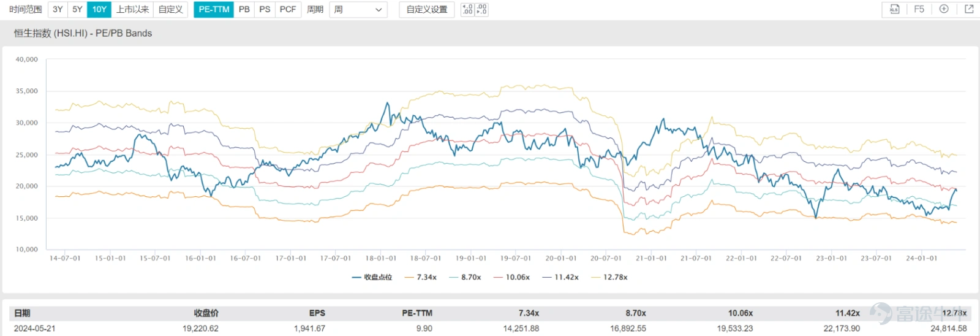The height and width of the screenshot is (336, 980).
Task: Click x-axis label 24-01-01
Action: [x=921, y=258]
